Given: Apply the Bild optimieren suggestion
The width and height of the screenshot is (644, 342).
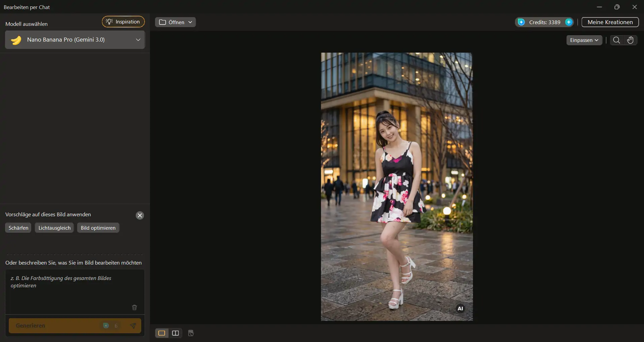Looking at the screenshot, I should [98, 228].
